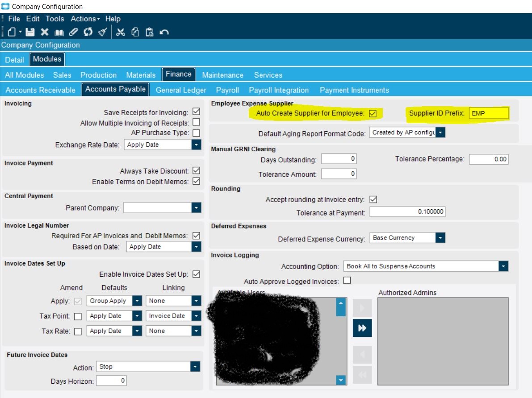Screen dimensions: 532x398
Task: Click the Days Horizon field
Action: click(111, 381)
